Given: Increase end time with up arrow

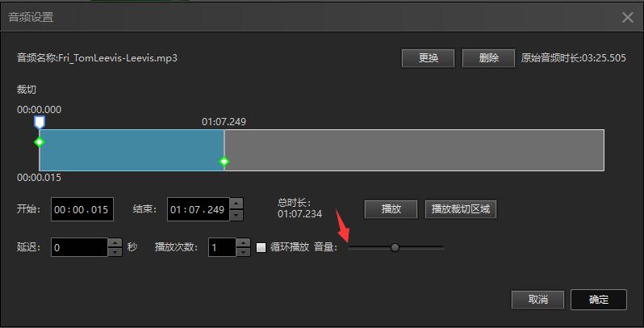Looking at the screenshot, I should (x=236, y=204).
